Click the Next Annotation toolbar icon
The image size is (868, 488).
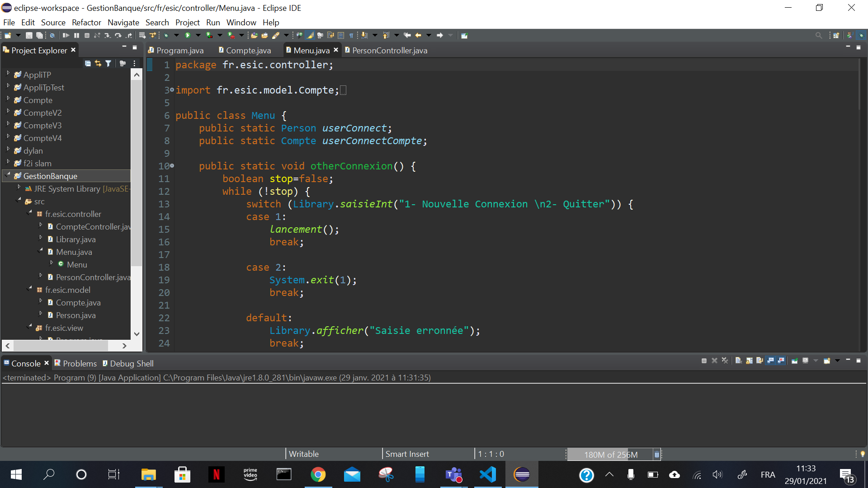click(x=364, y=35)
